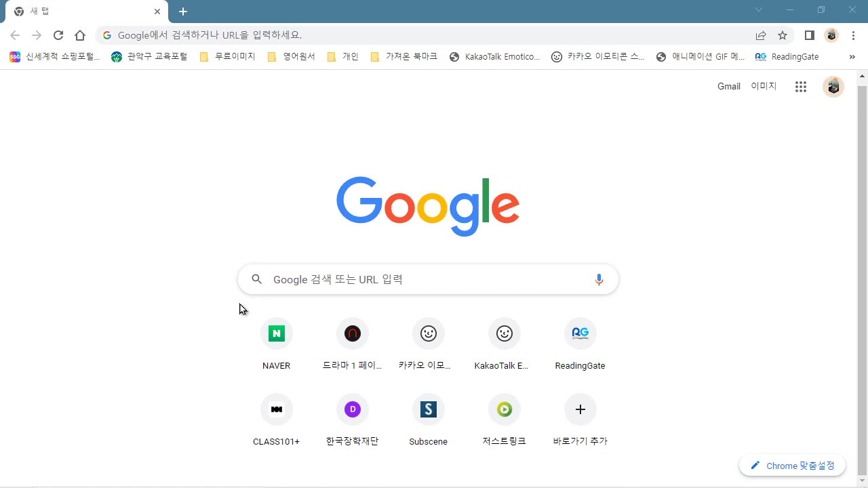Open the ReadingGate shortcut icon
The image size is (868, 488).
(x=580, y=333)
